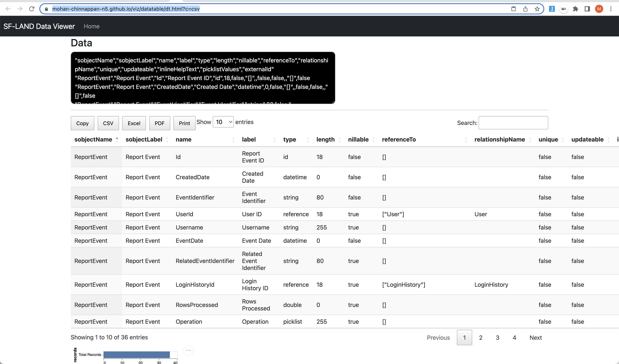Go to page 3
This screenshot has width=619, height=364.
[497, 338]
